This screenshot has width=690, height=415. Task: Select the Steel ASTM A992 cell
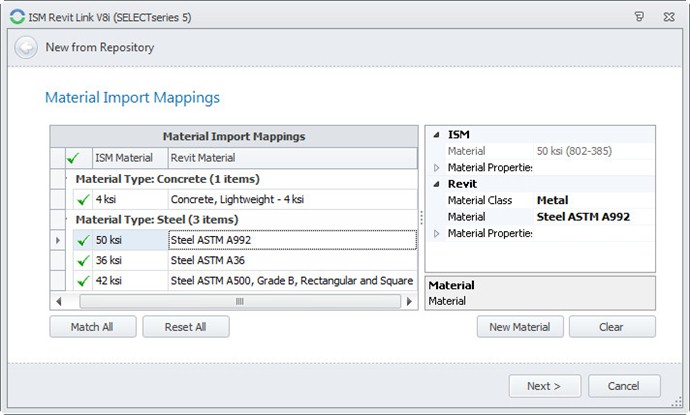[293, 240]
